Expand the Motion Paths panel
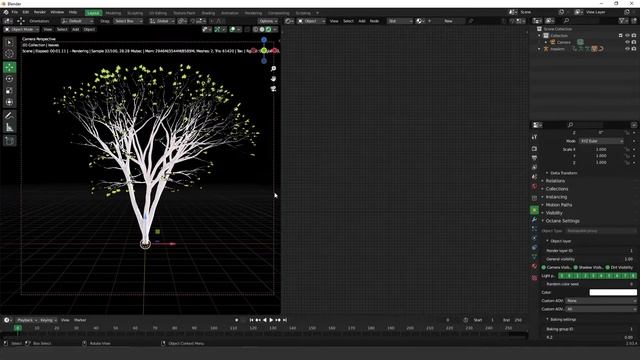640x360 pixels. pyautogui.click(x=558, y=205)
